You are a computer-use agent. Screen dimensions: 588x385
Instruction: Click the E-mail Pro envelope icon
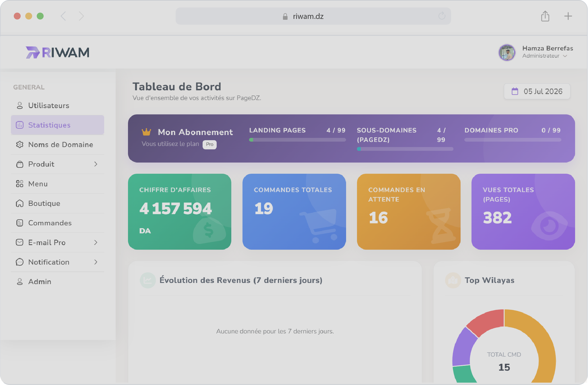click(20, 242)
